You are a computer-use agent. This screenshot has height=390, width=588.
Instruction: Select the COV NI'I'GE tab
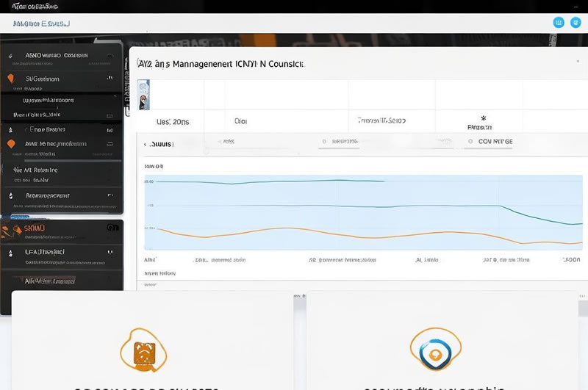point(495,141)
